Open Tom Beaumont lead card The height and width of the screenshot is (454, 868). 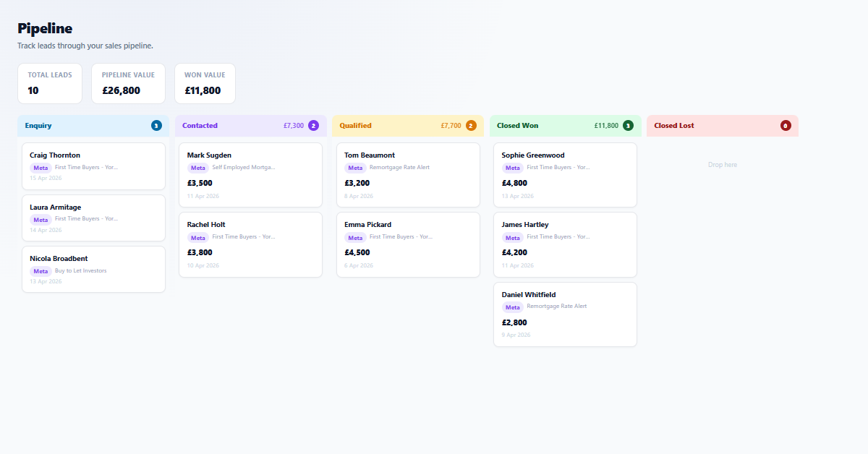coord(408,175)
